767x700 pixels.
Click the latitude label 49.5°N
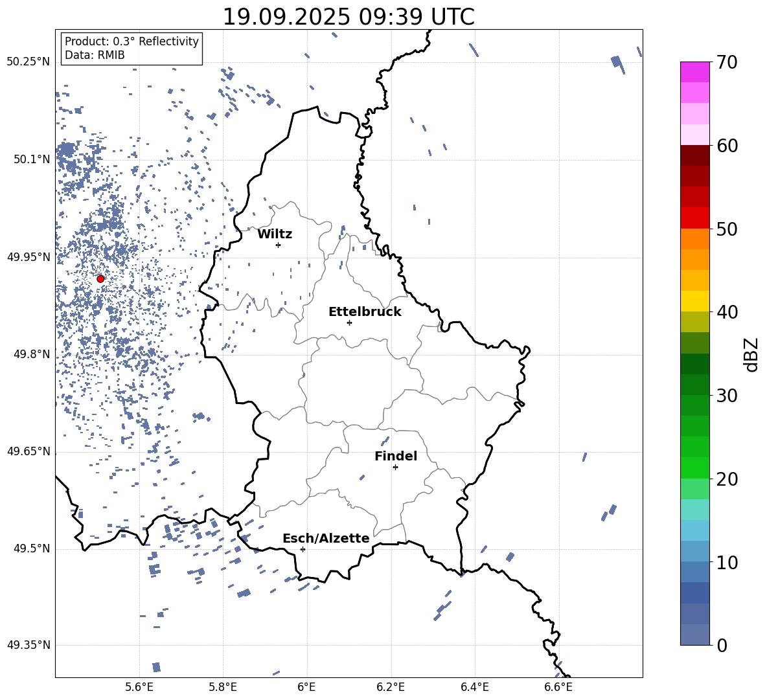click(32, 548)
